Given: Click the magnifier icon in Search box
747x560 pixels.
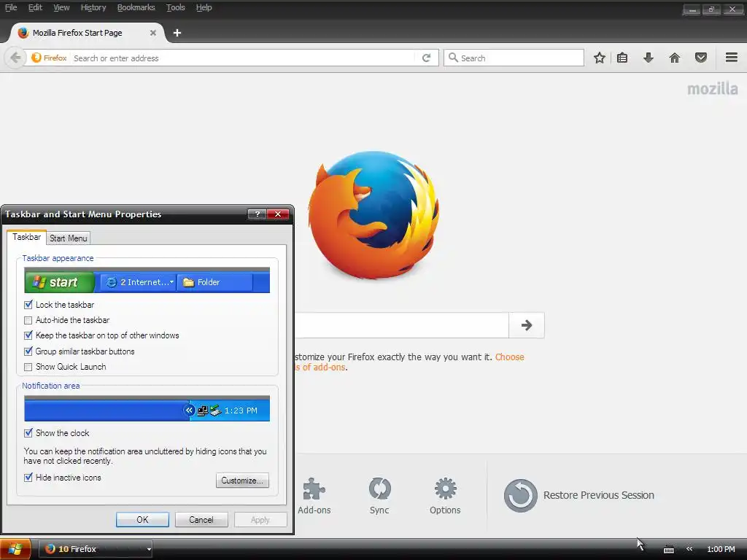Looking at the screenshot, I should [x=453, y=58].
